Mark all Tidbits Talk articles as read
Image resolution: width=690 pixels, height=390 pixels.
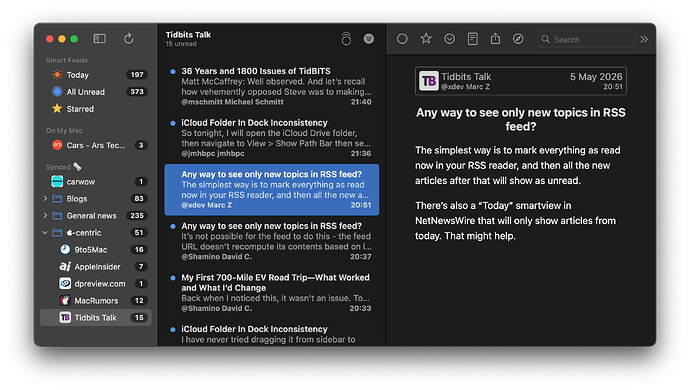346,39
